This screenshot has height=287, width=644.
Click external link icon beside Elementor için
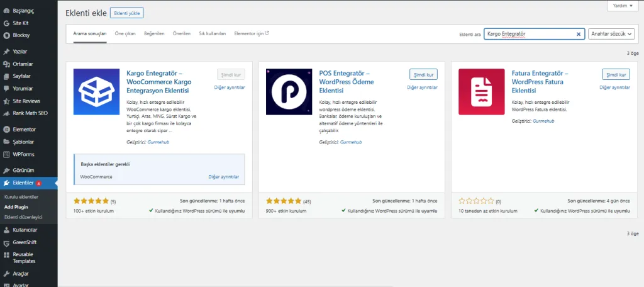[x=267, y=33]
